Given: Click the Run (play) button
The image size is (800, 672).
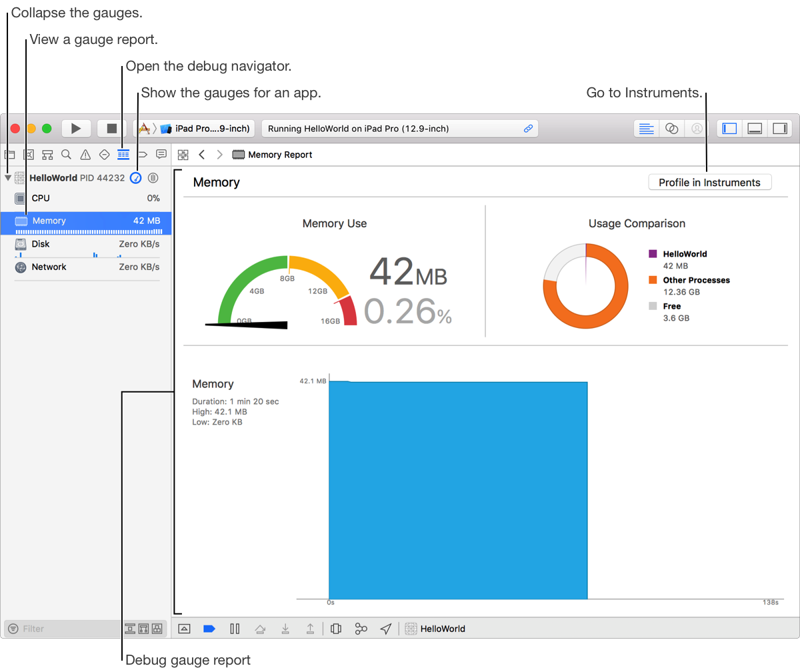Looking at the screenshot, I should (76, 128).
